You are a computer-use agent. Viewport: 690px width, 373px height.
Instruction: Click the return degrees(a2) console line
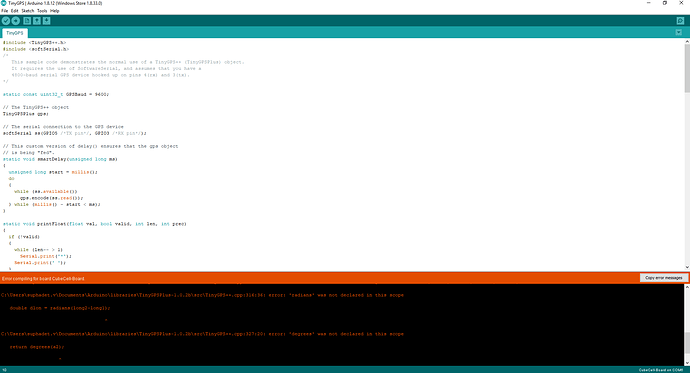coord(37,347)
